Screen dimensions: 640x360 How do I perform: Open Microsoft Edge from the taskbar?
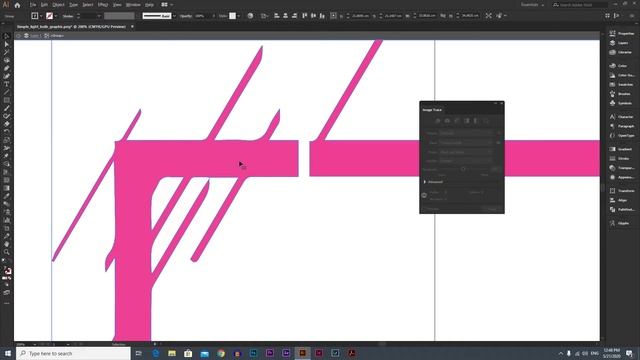click(156, 353)
